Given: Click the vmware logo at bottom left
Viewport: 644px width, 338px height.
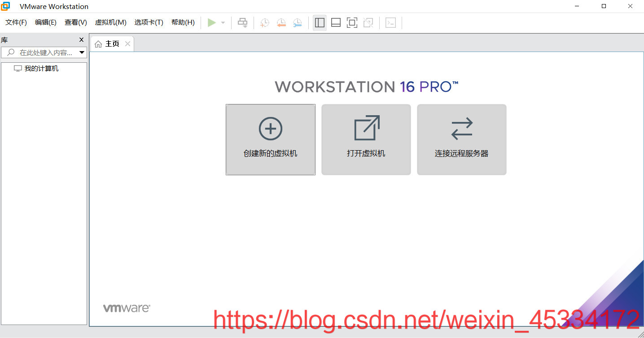Looking at the screenshot, I should click(127, 308).
